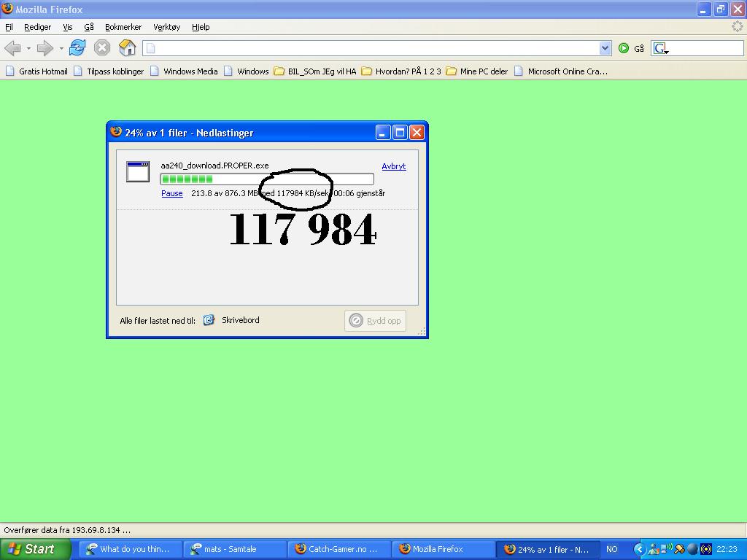Click the Avbryt link to cancel download

click(x=394, y=166)
